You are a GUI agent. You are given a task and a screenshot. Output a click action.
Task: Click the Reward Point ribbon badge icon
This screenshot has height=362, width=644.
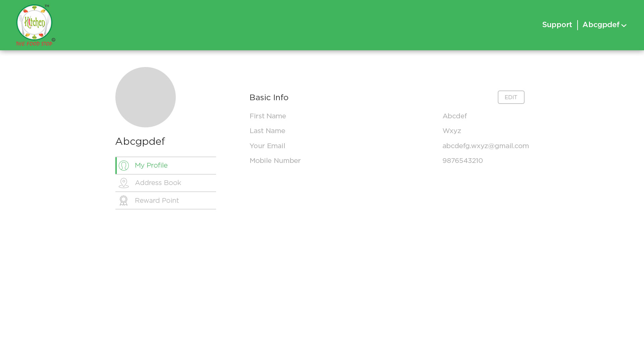point(124,200)
